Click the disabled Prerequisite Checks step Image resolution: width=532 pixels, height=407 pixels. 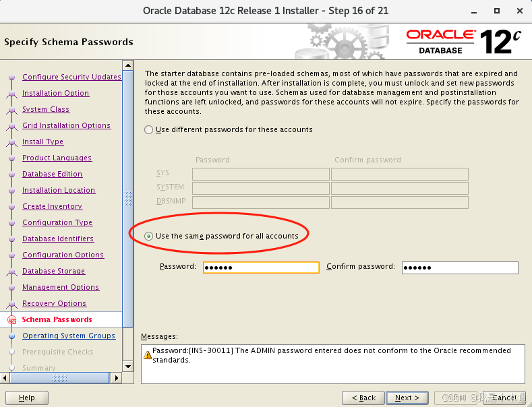pos(58,352)
